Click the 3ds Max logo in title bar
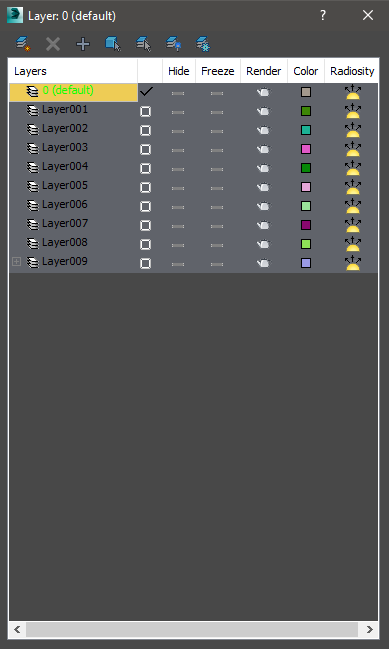The image size is (389, 649). click(x=15, y=15)
